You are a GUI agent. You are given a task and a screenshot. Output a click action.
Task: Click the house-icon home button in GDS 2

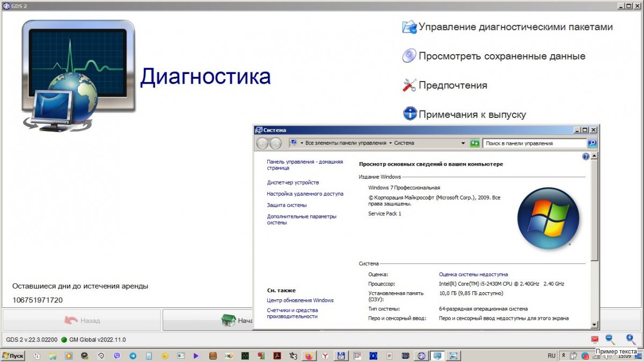[x=229, y=320]
